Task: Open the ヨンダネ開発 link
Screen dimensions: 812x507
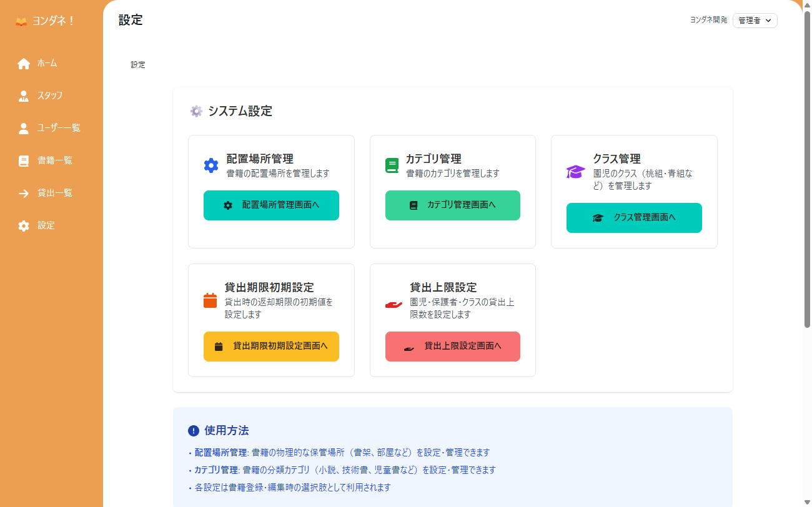Action: tap(708, 20)
